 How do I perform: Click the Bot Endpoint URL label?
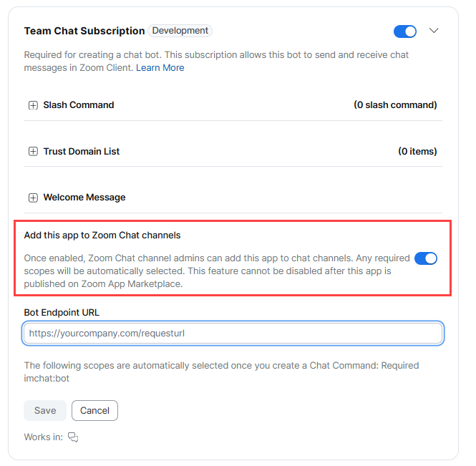coord(62,312)
